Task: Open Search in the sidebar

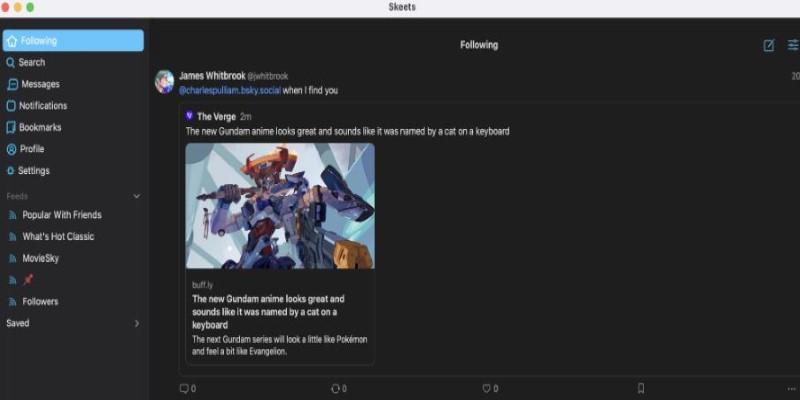Action: 31,62
